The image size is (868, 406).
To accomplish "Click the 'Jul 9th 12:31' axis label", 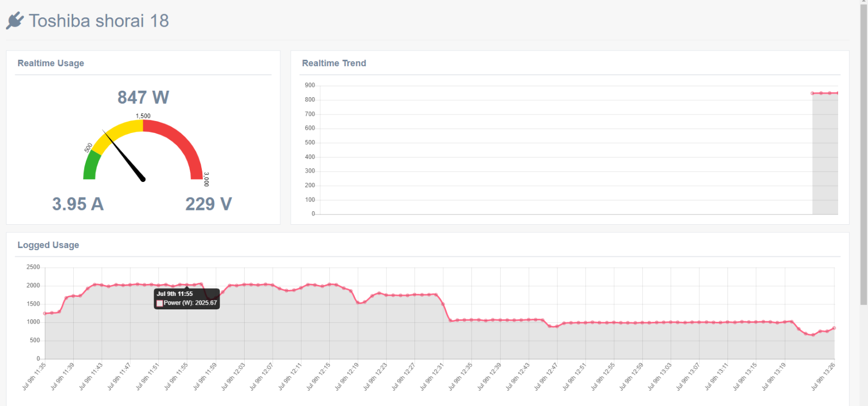I will click(x=432, y=376).
